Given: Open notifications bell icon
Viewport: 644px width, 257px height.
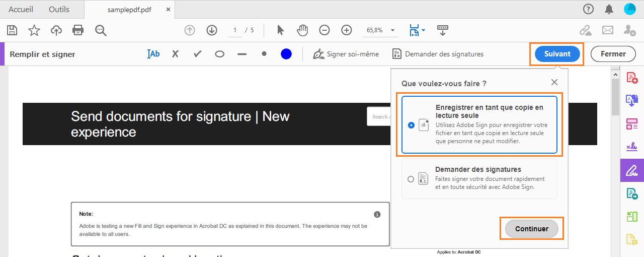Looking at the screenshot, I should tap(609, 9).
